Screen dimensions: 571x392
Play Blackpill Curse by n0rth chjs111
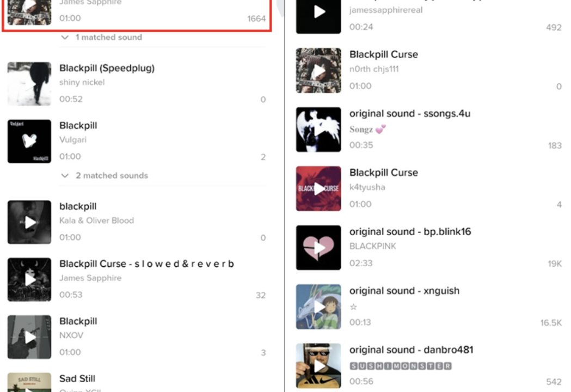coord(318,71)
